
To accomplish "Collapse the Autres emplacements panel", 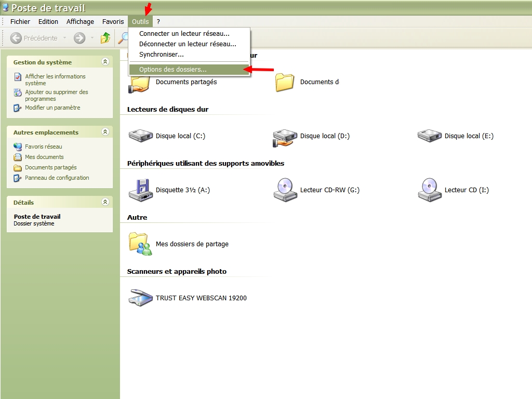I will 105,132.
